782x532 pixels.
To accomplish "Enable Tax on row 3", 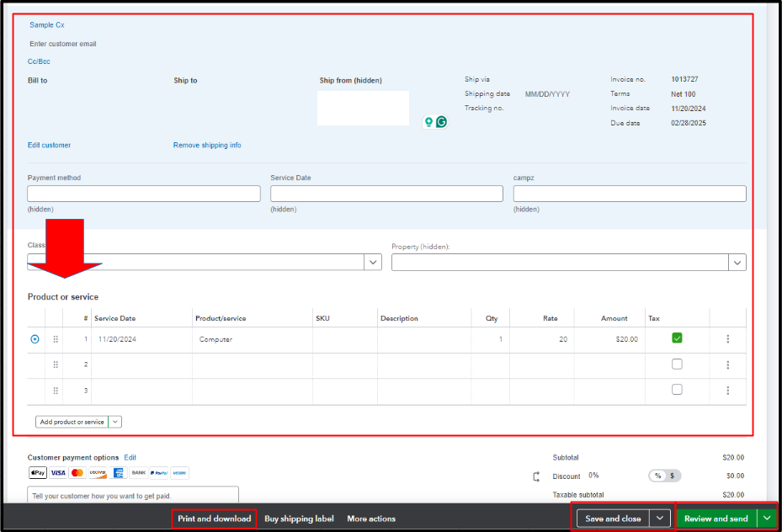I will point(678,390).
